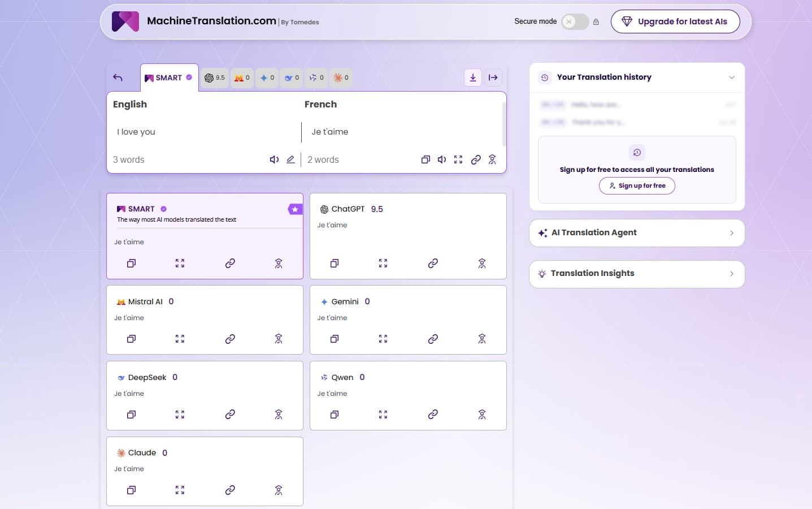The height and width of the screenshot is (509, 812).
Task: Click the scrollbar of the translation box
Action: coord(503,124)
